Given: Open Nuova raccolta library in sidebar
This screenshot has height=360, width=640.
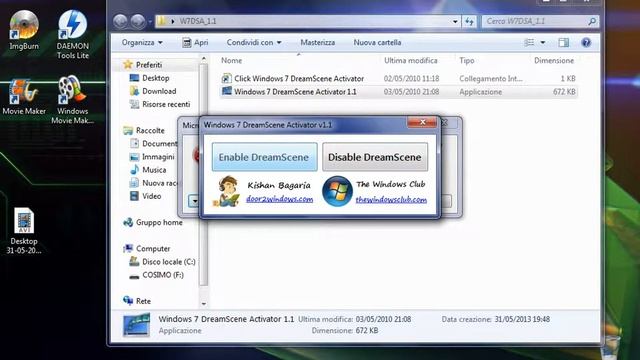Looking at the screenshot, I should 153,183.
